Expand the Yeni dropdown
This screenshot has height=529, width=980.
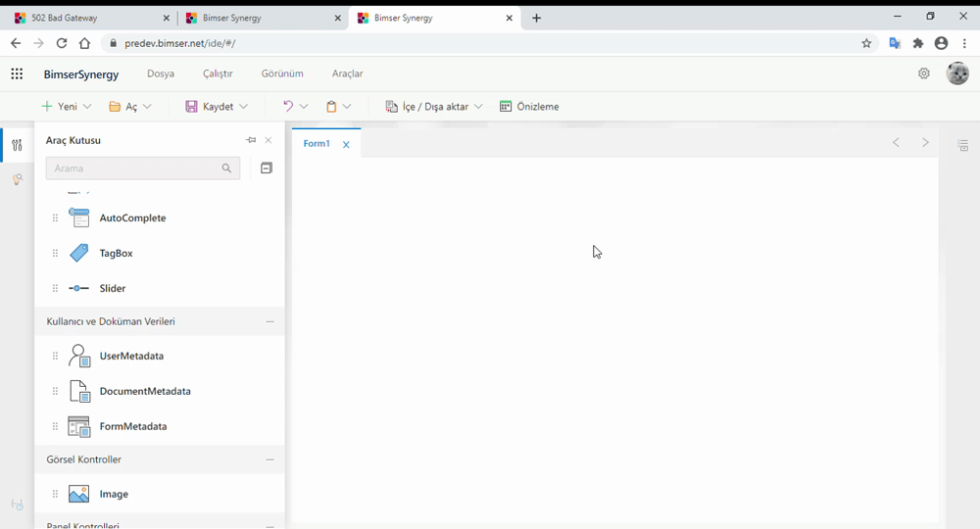[x=88, y=107]
